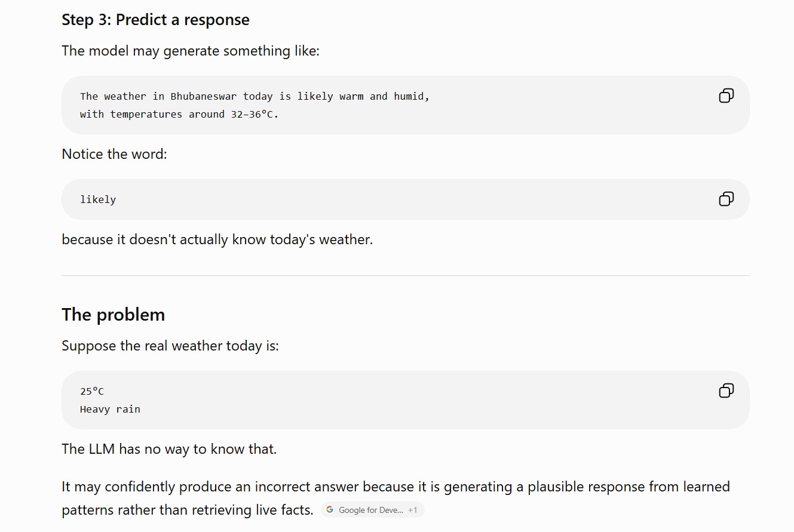Viewport: 794px width, 532px height.
Task: Click the 'Heavy rain' code line
Action: point(110,409)
